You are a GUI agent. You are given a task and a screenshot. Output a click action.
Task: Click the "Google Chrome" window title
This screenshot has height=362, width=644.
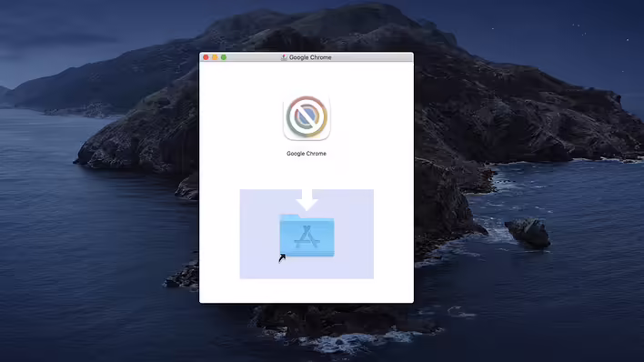tap(310, 57)
